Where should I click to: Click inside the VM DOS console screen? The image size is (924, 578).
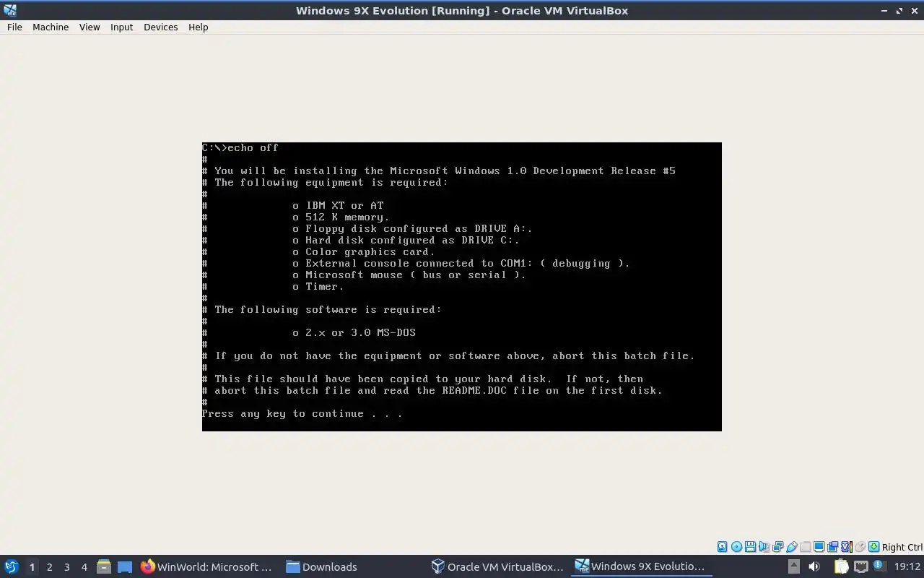tap(462, 287)
